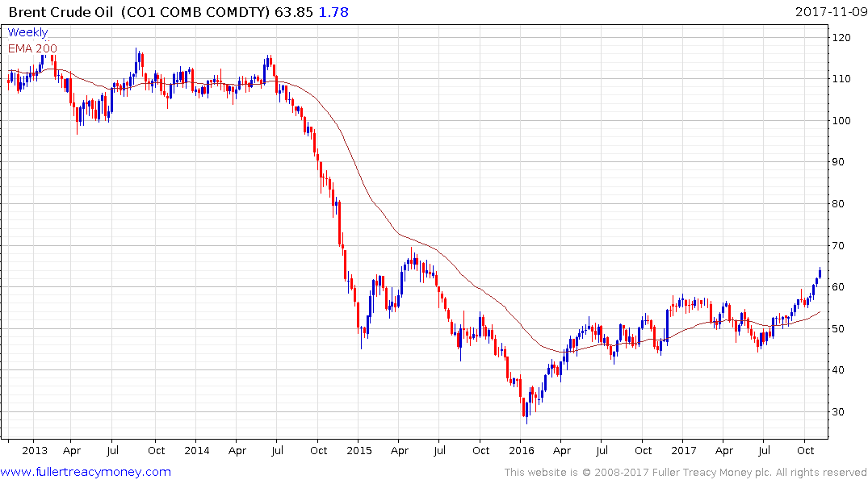Screen dimensions: 868x484
Task: Select the 1.78 price change value
Action: [333, 12]
